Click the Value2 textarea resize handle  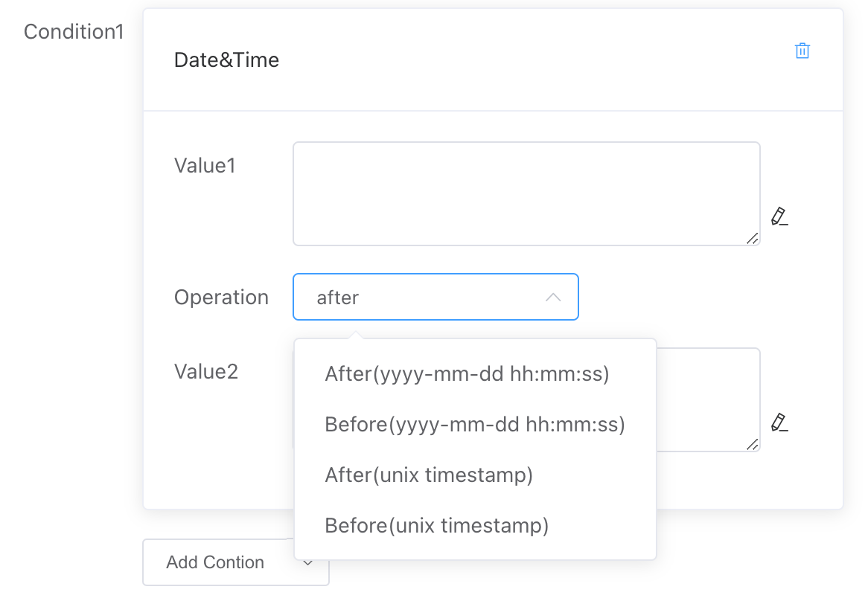point(752,444)
